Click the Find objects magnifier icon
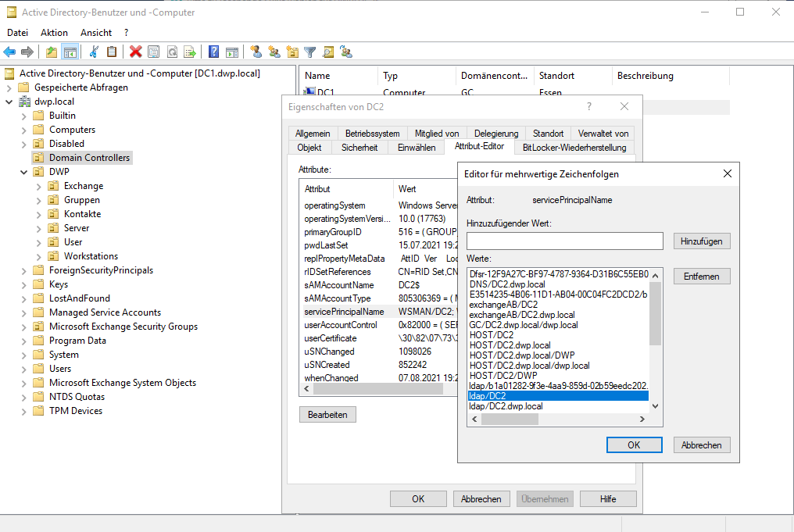This screenshot has width=794, height=532. point(328,52)
